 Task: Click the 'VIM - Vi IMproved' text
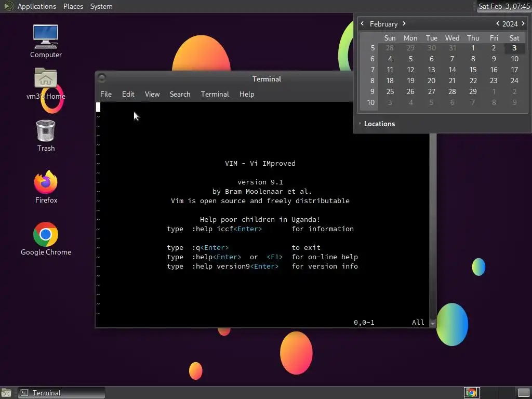click(260, 163)
